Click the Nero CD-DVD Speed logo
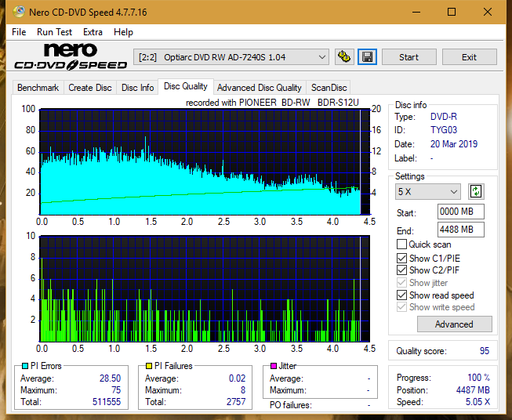Screen dimensions: 512x420 point(71,56)
